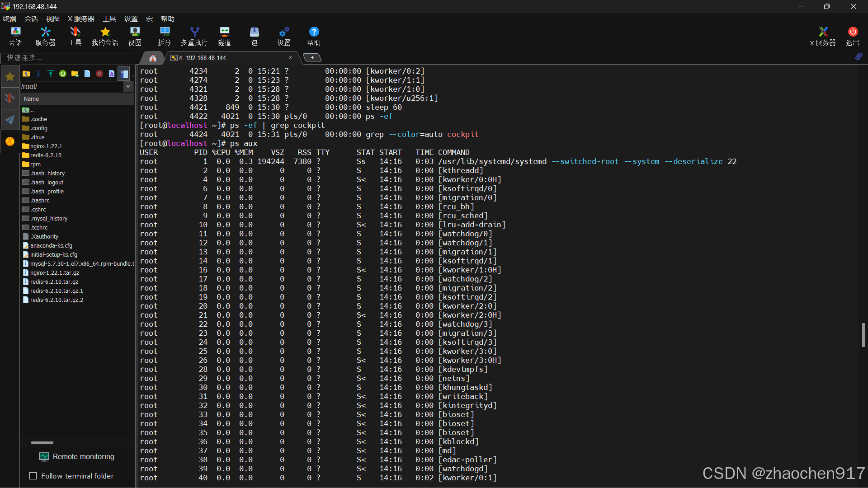Image resolution: width=868 pixels, height=488 pixels.
Task: Check the Follow terminal folder checkbox
Action: pos(33,476)
